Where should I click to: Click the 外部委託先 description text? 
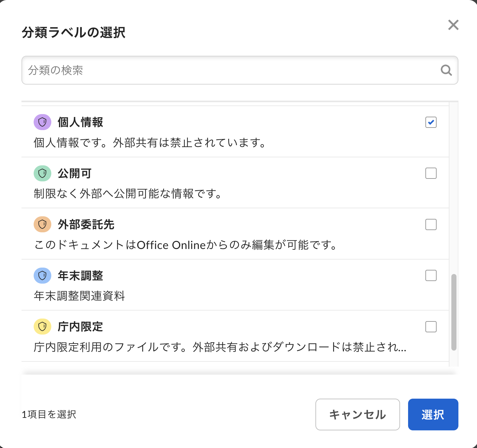point(185,245)
